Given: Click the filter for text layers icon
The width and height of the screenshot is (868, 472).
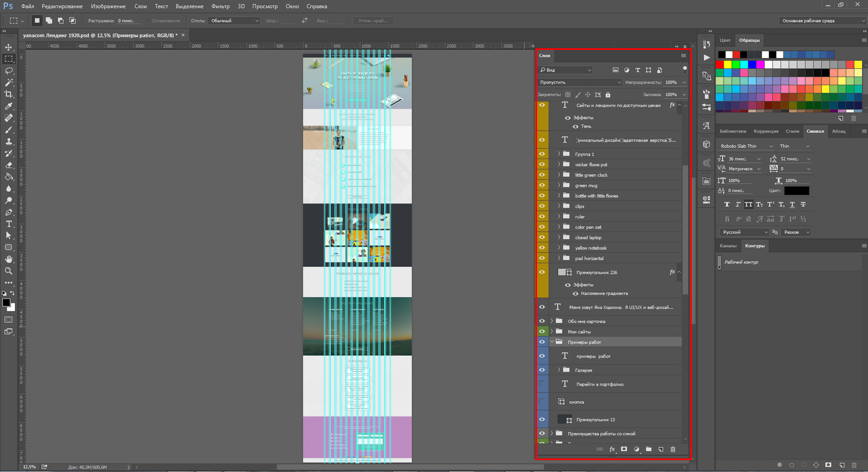Looking at the screenshot, I should (637, 70).
